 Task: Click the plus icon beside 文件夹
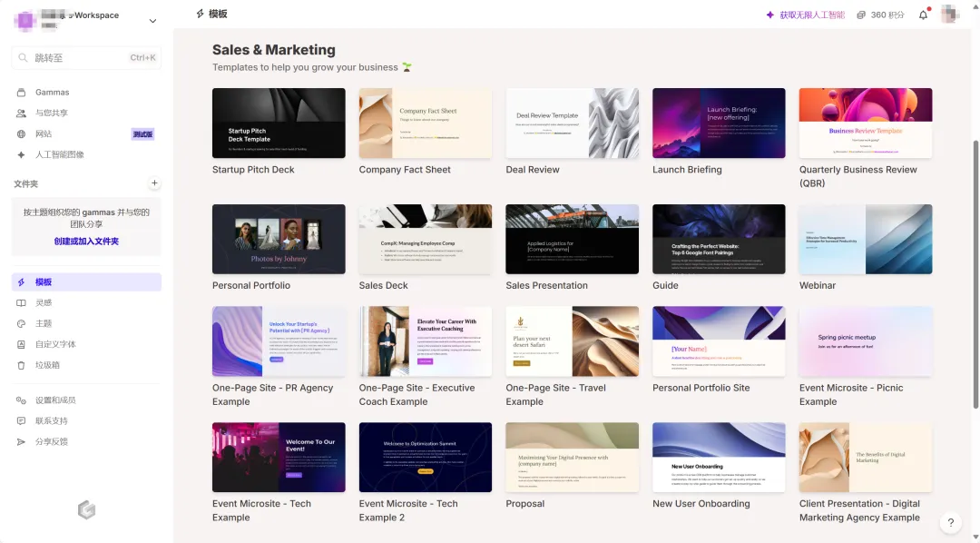click(154, 183)
